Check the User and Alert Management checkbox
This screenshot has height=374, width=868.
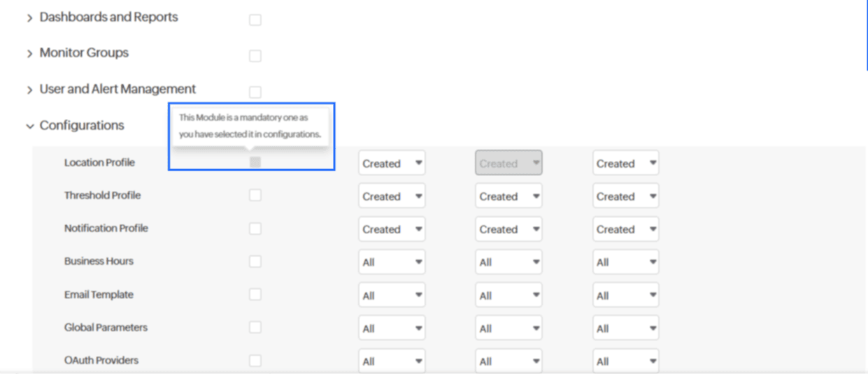[x=255, y=92]
